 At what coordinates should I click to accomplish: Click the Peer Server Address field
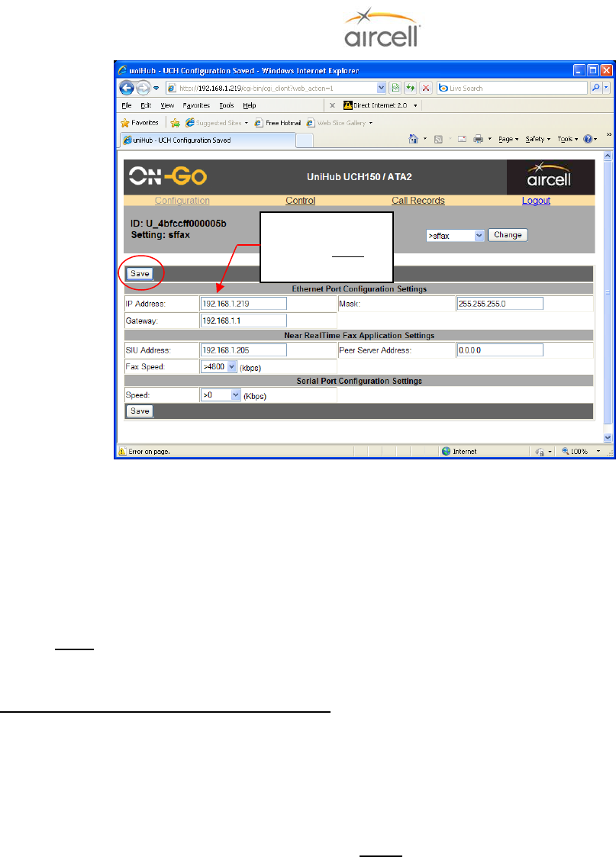(x=499, y=350)
